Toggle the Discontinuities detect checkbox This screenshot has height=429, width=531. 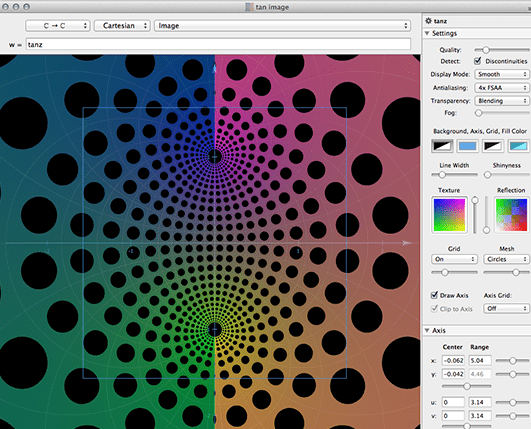(x=477, y=61)
